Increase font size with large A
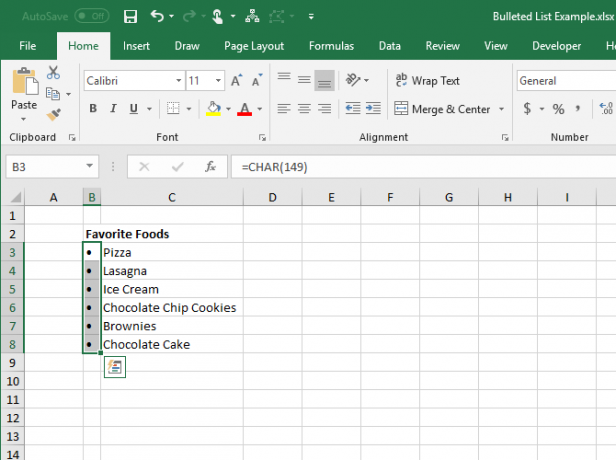This screenshot has height=460, width=616. [236, 81]
